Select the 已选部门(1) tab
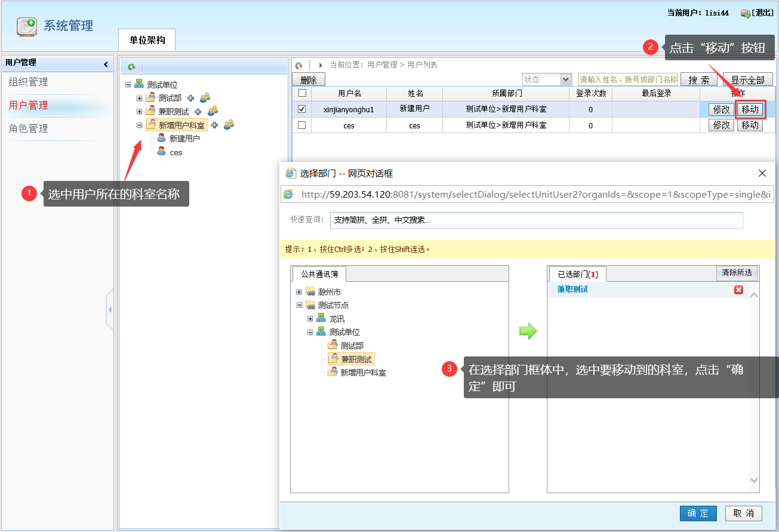Viewport: 779px width, 532px height. point(578,274)
